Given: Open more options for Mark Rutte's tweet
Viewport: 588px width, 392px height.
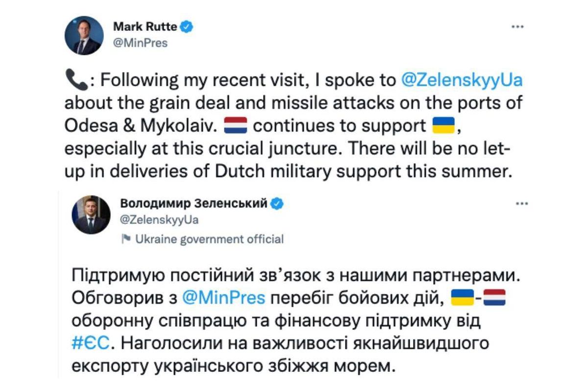Looking at the screenshot, I should (x=517, y=27).
